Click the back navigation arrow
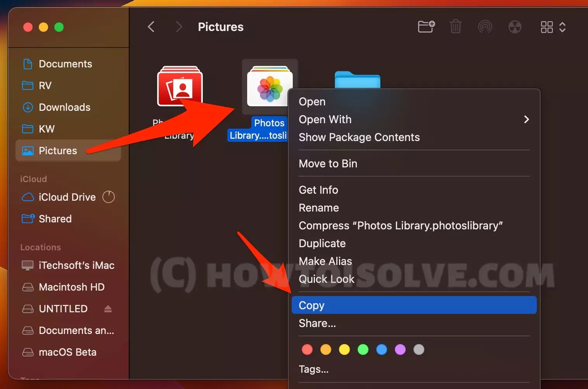This screenshot has width=588, height=389. [151, 27]
